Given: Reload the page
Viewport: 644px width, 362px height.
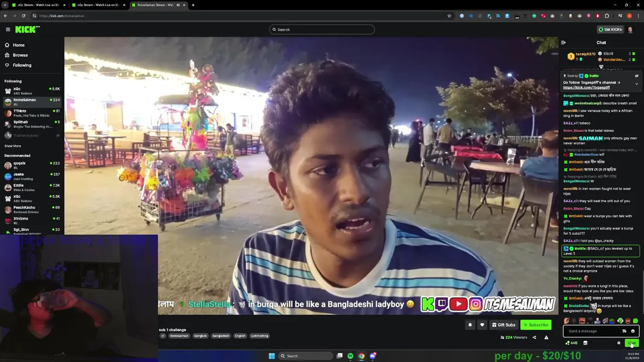Looking at the screenshot, I should coord(23,16).
